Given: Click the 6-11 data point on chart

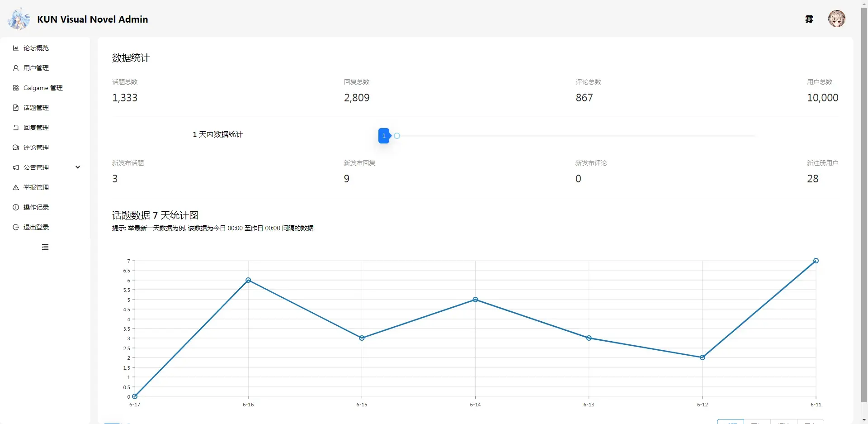Looking at the screenshot, I should [816, 261].
